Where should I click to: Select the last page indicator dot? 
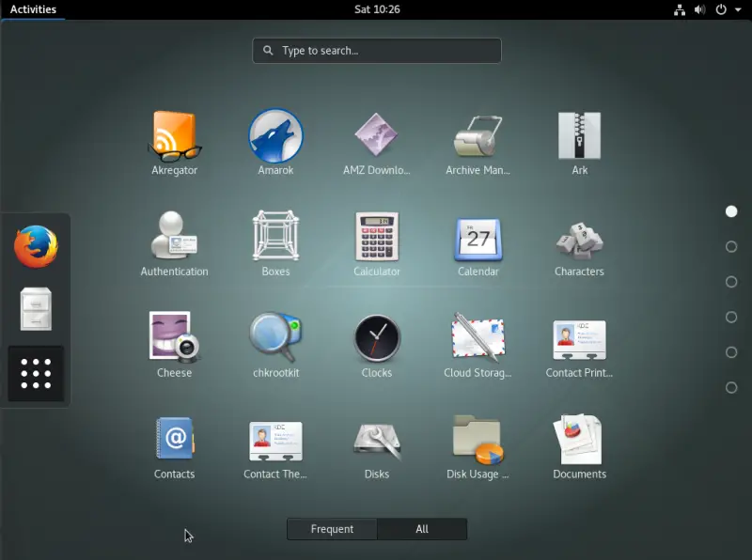730,386
